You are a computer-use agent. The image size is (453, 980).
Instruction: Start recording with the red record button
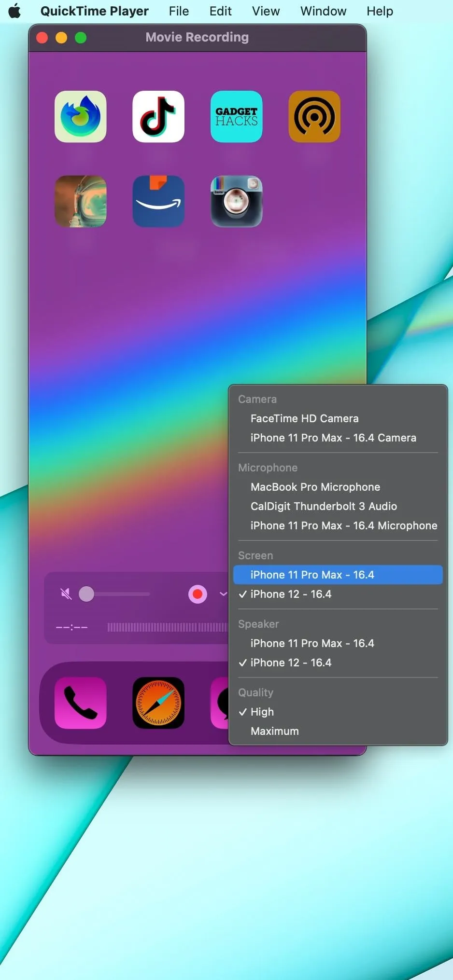(x=198, y=594)
